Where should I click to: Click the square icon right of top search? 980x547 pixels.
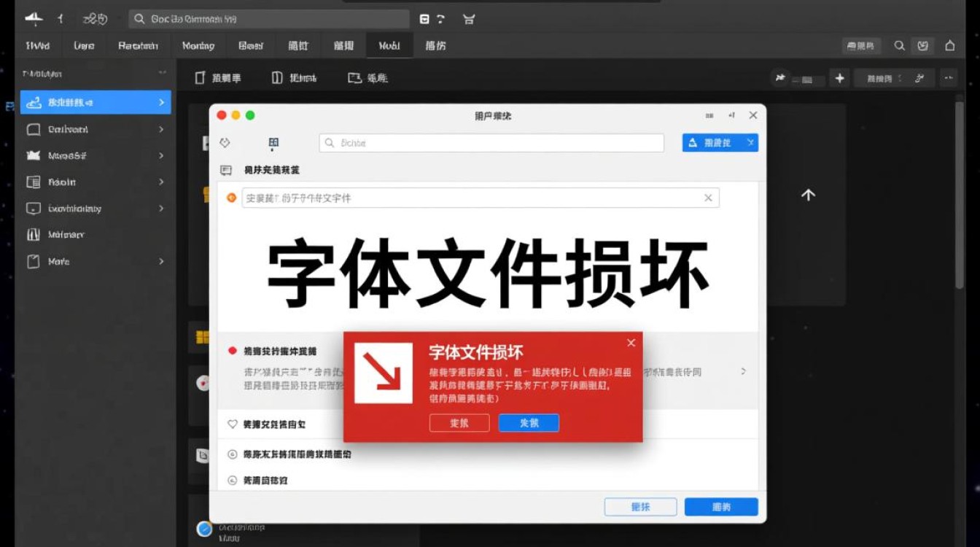coord(425,19)
